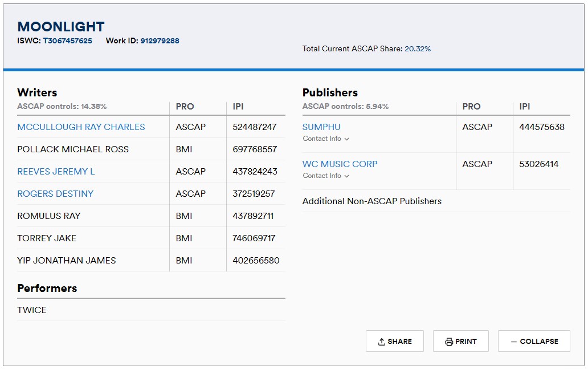The image size is (588, 369).
Task: Click the Publishers heading
Action: click(330, 92)
